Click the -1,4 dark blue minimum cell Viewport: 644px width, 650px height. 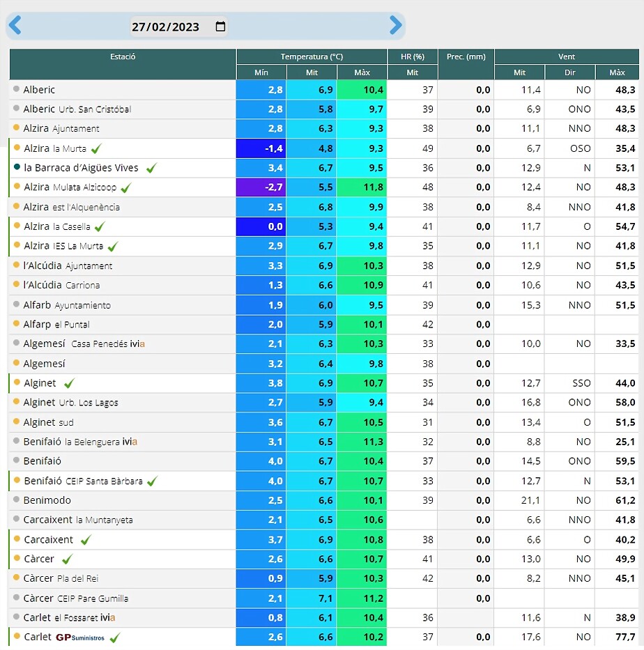[261, 148]
